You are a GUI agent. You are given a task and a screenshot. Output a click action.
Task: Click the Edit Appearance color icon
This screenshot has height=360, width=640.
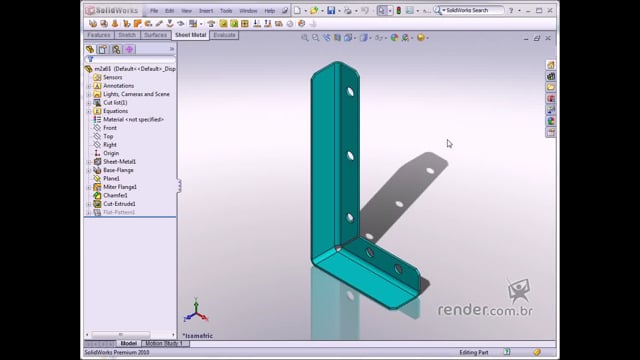(394, 38)
